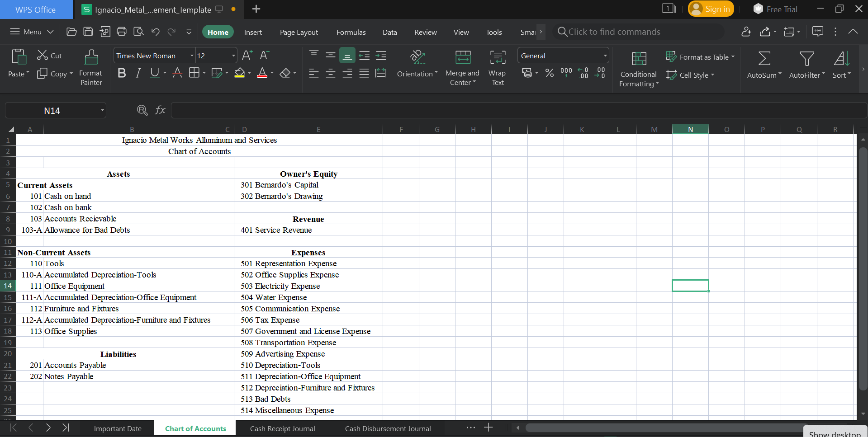This screenshot has width=868, height=437.
Task: Open the main Menu button
Action: (32, 32)
